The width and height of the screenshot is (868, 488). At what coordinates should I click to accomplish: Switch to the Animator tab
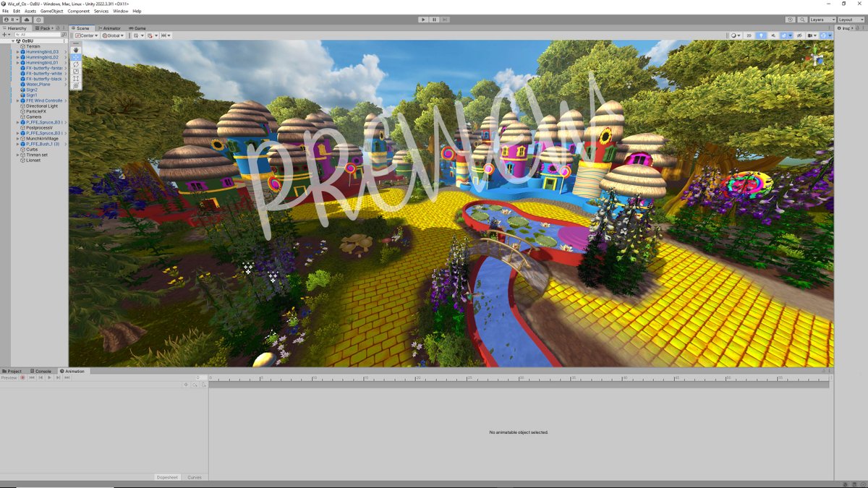click(109, 28)
